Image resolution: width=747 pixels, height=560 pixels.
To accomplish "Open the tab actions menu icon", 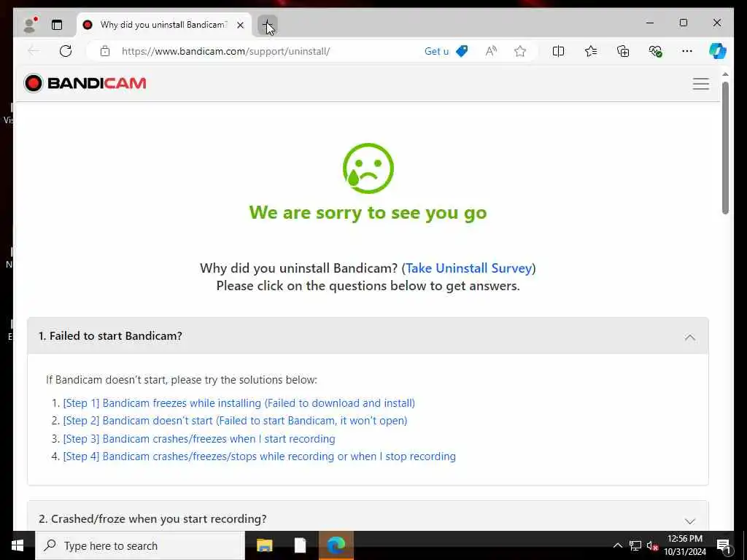I will pos(57,25).
